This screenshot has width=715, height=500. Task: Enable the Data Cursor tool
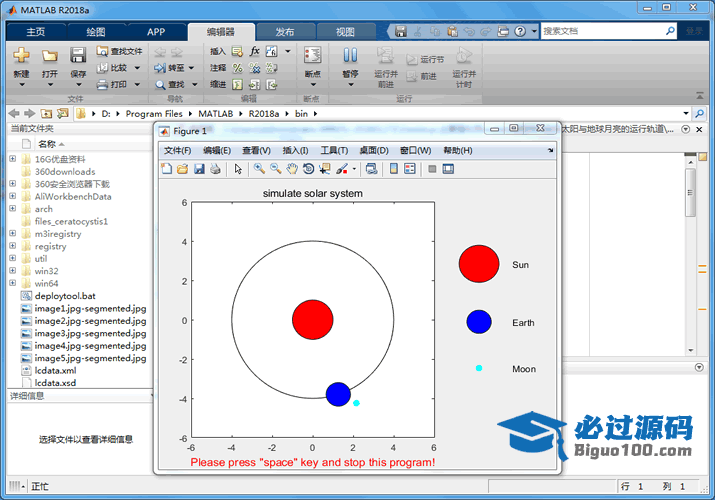click(325, 169)
